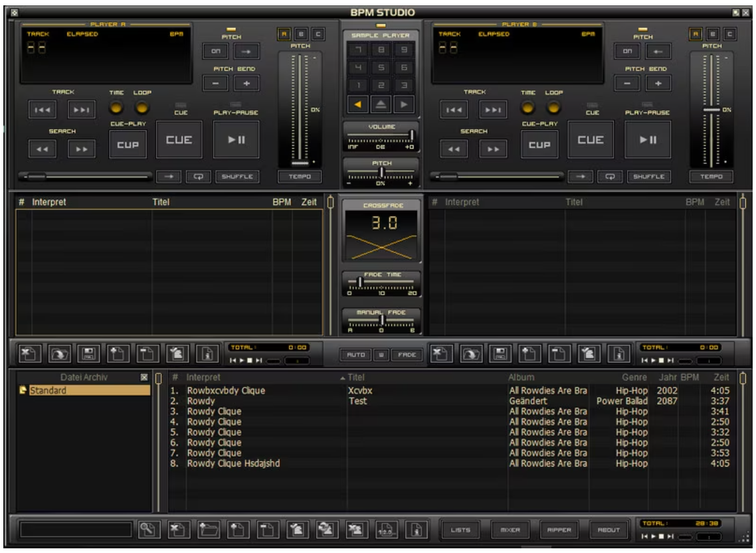756x553 pixels.
Task: Click the 'Power Ballad' genre cell
Action: [622, 401]
